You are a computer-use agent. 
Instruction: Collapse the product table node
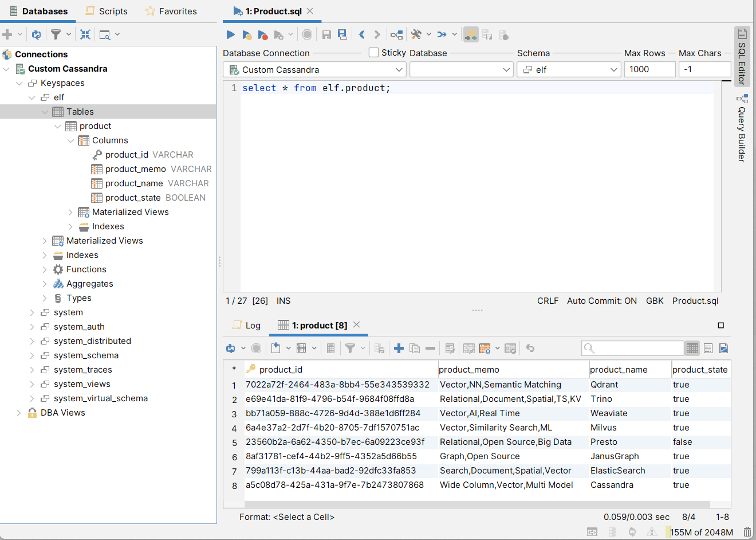[x=57, y=126]
